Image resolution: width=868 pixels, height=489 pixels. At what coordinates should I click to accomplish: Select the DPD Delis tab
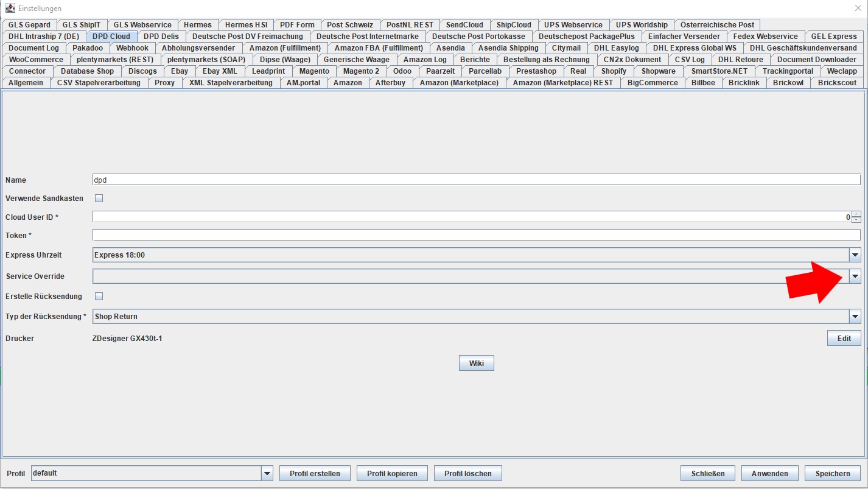161,37
